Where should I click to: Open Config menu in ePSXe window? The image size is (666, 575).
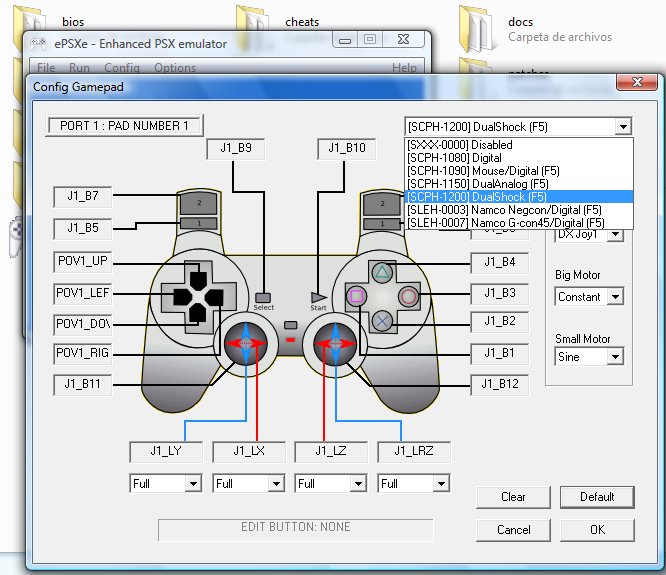point(122,68)
